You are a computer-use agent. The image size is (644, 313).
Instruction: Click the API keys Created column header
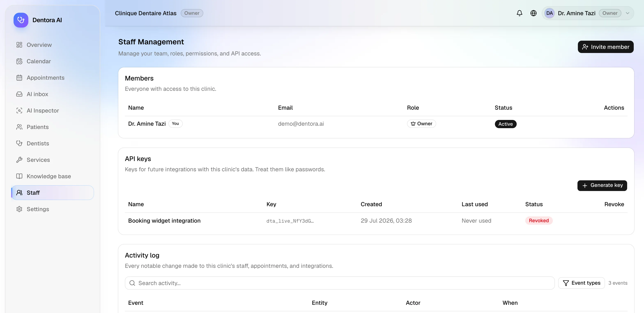tap(371, 204)
